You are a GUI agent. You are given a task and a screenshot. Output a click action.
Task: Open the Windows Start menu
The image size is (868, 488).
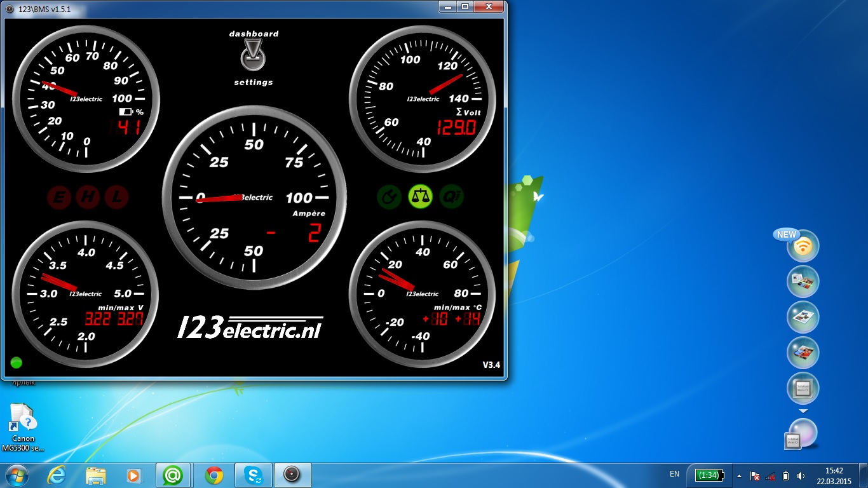[x=17, y=475]
